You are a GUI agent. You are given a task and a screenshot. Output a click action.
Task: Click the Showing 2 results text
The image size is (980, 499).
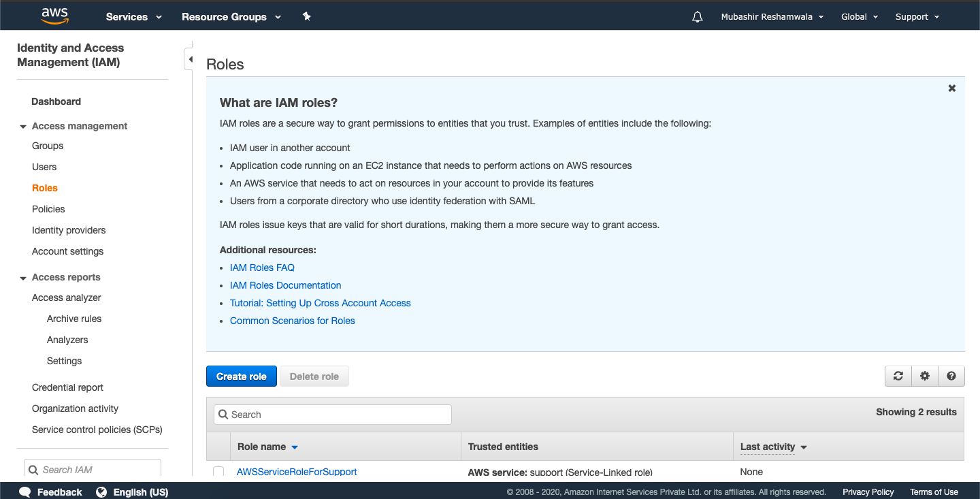pos(916,412)
